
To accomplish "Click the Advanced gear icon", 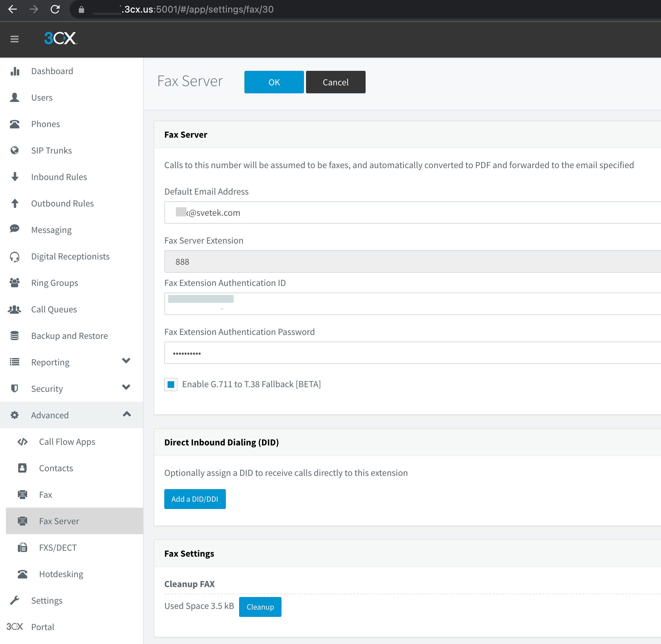I will [x=15, y=415].
